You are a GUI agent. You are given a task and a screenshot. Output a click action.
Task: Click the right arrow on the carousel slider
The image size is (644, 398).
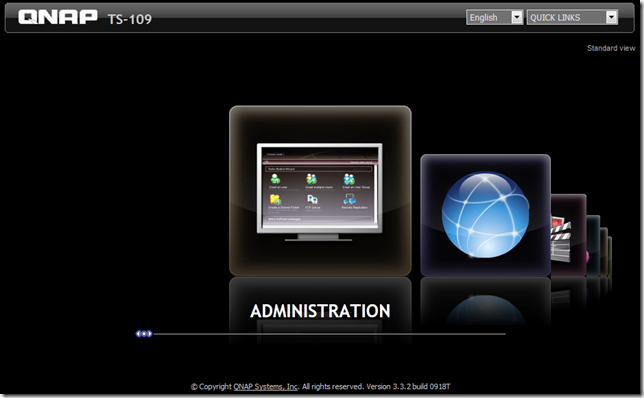(x=150, y=334)
